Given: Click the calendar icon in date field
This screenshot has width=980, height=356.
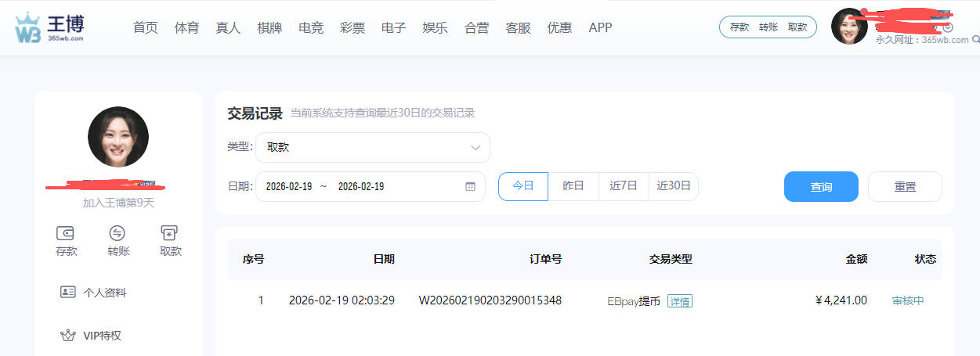Looking at the screenshot, I should 470,187.
